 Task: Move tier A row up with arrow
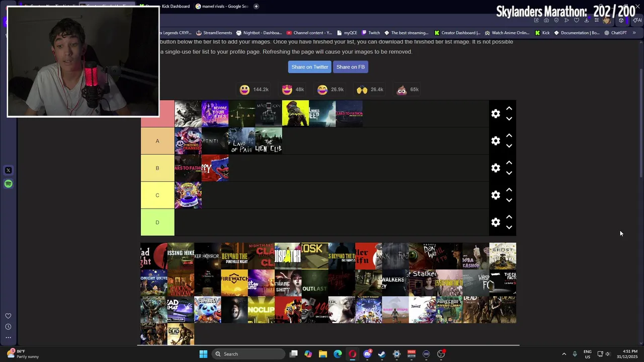click(x=509, y=135)
